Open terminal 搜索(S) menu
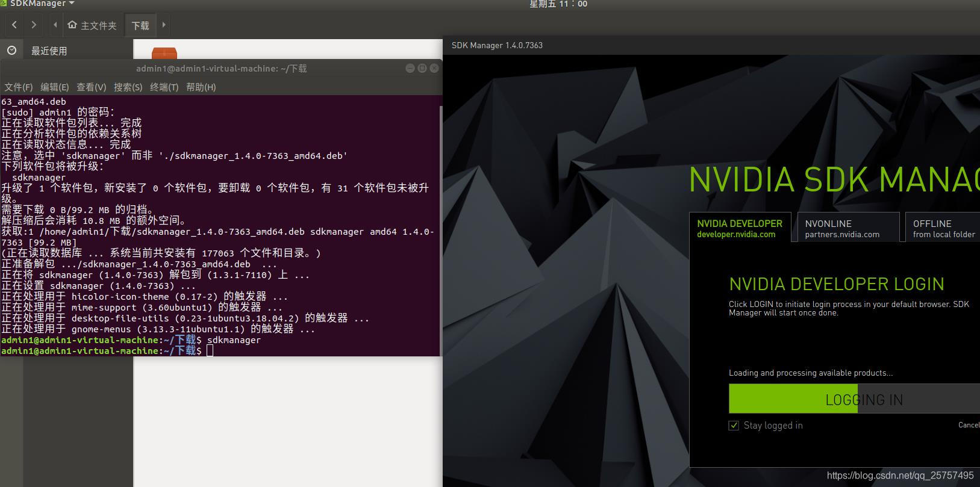980x487 pixels. coord(128,87)
